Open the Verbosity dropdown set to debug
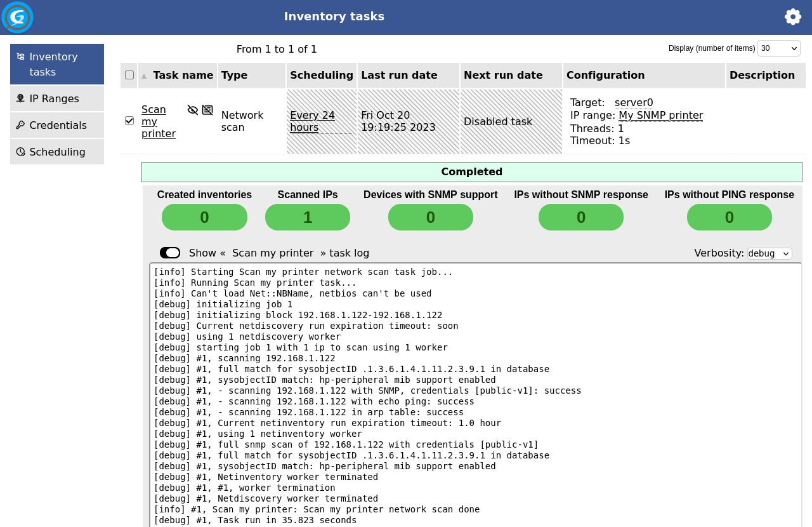The height and width of the screenshot is (527, 812). pos(770,253)
